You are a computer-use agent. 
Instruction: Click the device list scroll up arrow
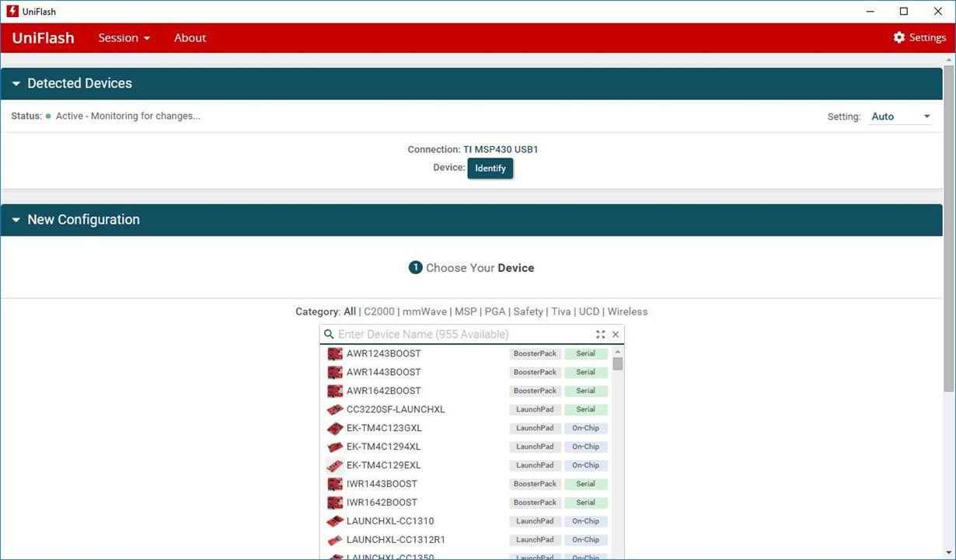pyautogui.click(x=618, y=351)
